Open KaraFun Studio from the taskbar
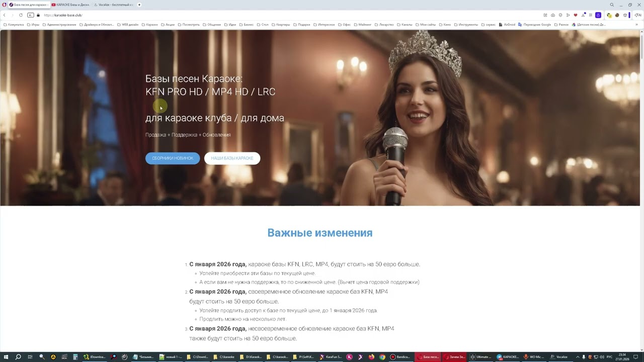Screen dimensions: 644x362 click(331, 357)
